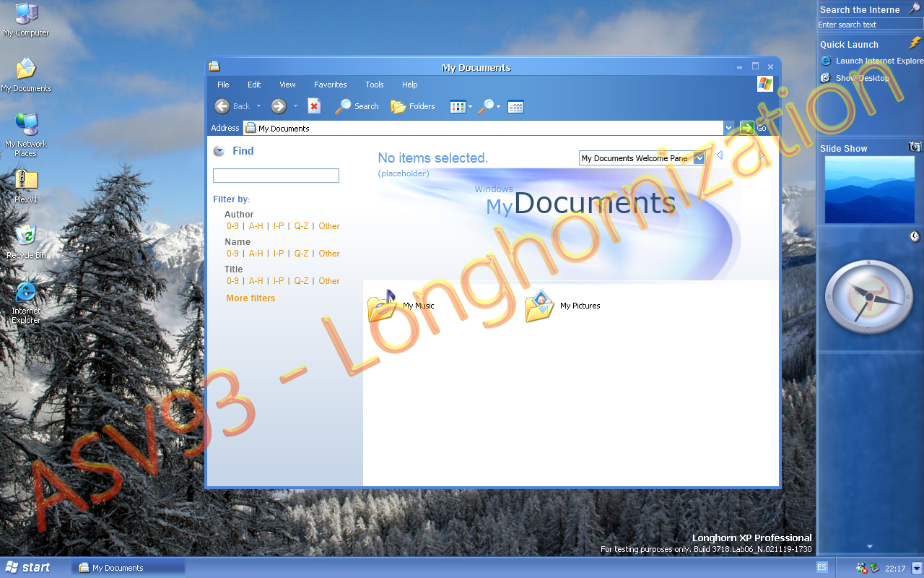Expand the Views dropdown arrow
The width and height of the screenshot is (924, 578).
pos(471,105)
